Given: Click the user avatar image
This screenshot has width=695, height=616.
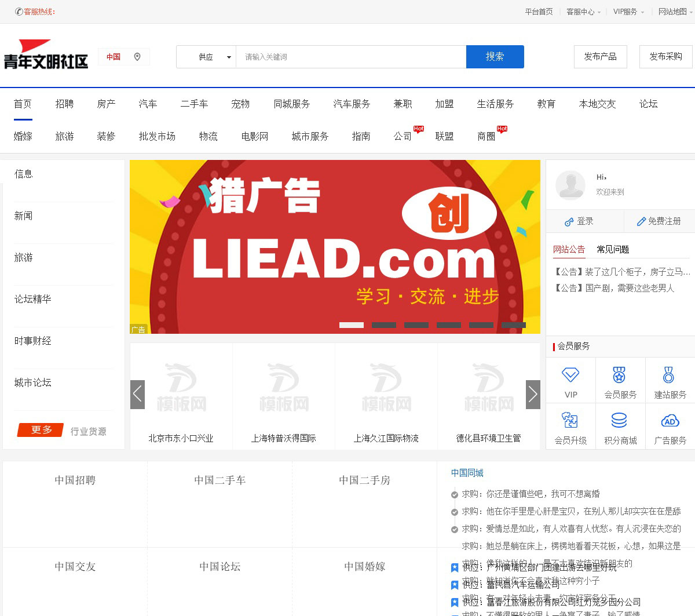Looking at the screenshot, I should (570, 185).
